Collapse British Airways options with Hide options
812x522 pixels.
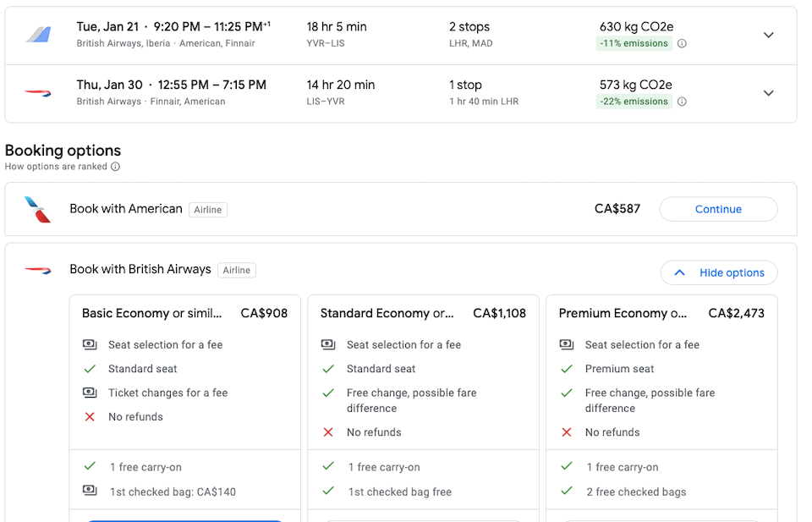[x=719, y=273]
